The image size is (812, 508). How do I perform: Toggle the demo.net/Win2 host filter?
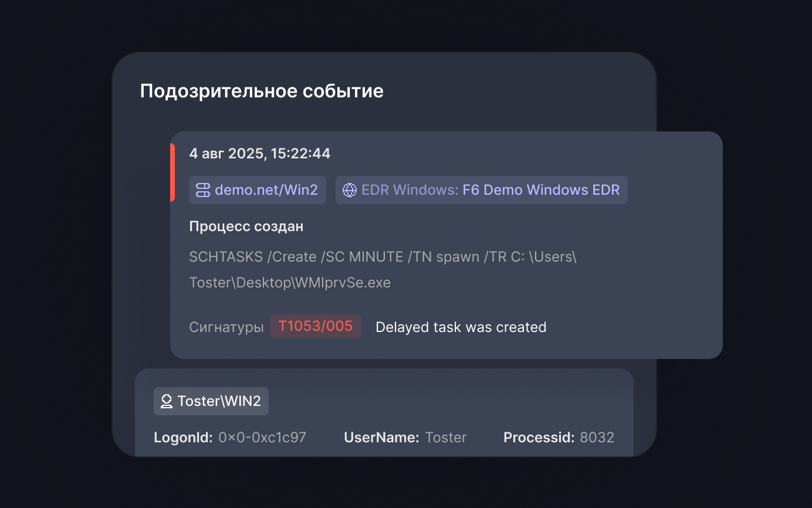tap(257, 189)
